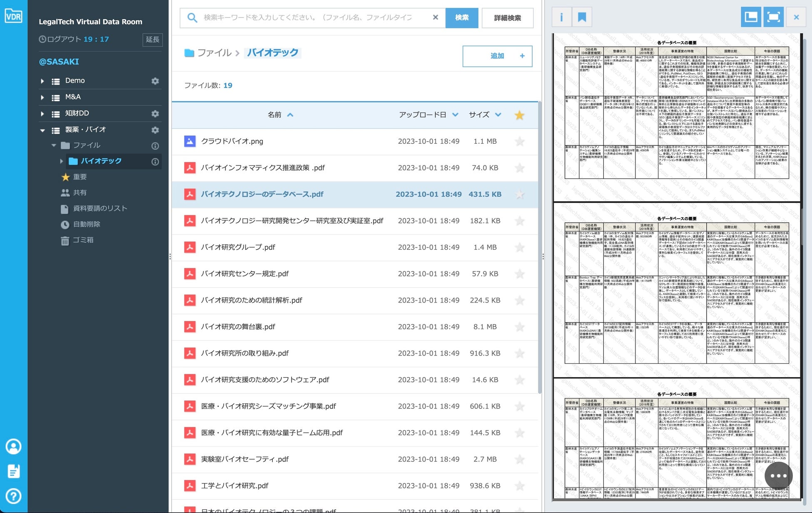The width and height of the screenshot is (812, 513).
Task: Expand the Demo data room tree
Action: coord(42,81)
